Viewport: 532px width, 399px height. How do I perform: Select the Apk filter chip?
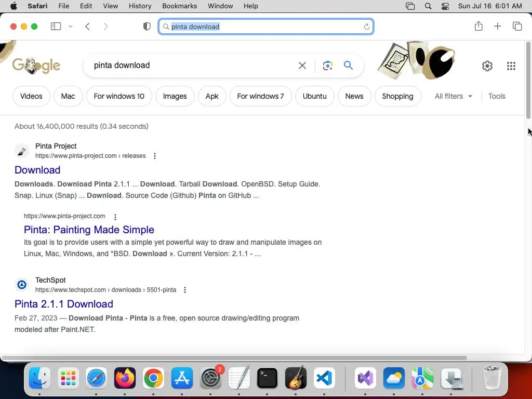click(x=212, y=96)
